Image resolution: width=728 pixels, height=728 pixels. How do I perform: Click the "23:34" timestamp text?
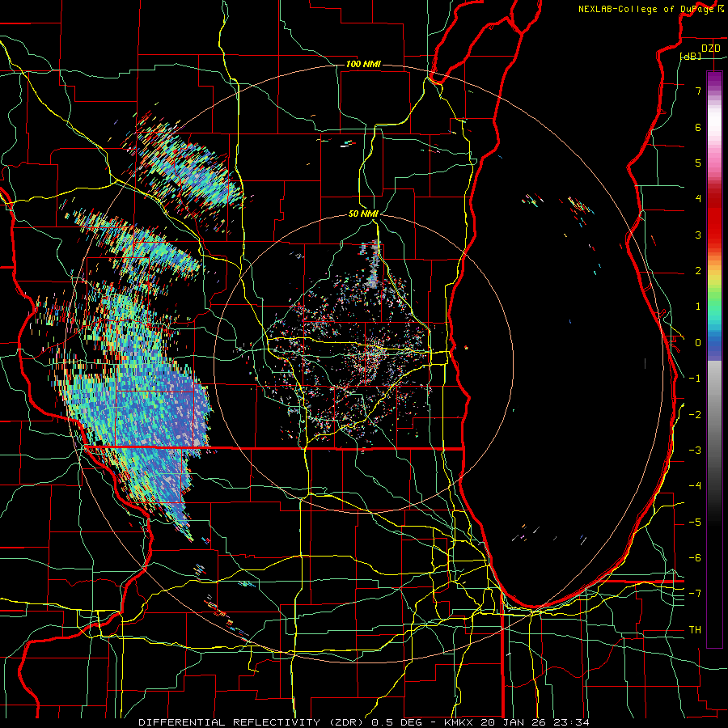pyautogui.click(x=571, y=722)
